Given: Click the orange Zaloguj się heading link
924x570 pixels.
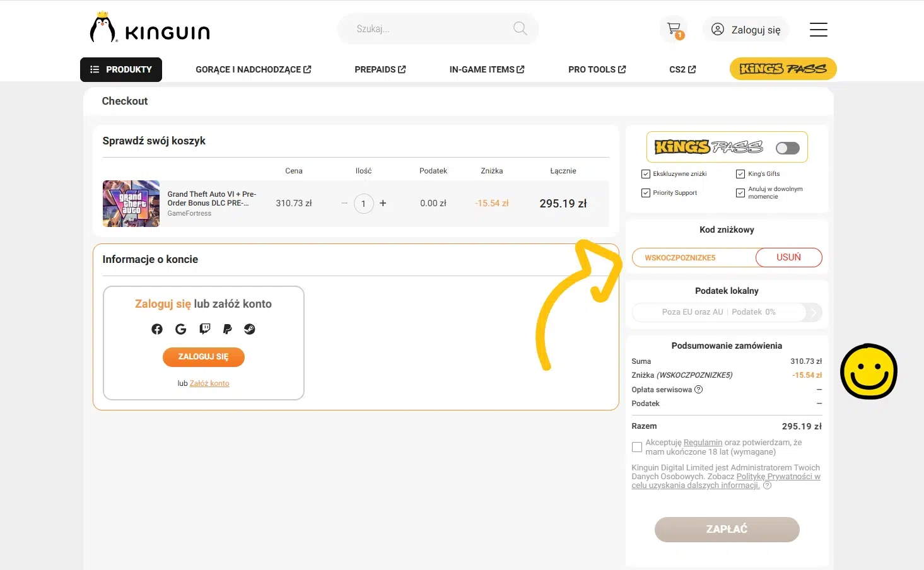Looking at the screenshot, I should (x=163, y=304).
